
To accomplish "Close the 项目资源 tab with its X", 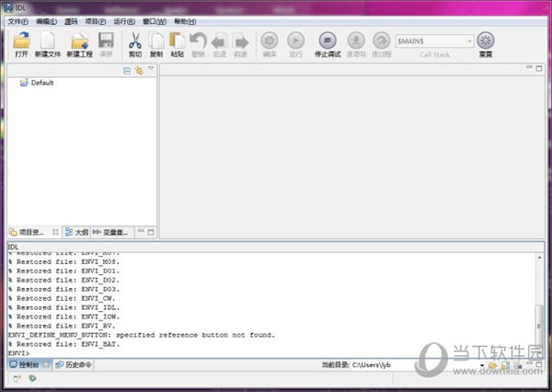I will tap(55, 232).
